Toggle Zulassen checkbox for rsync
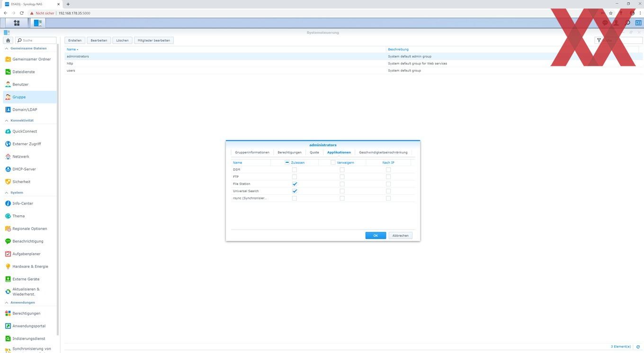 tap(295, 198)
